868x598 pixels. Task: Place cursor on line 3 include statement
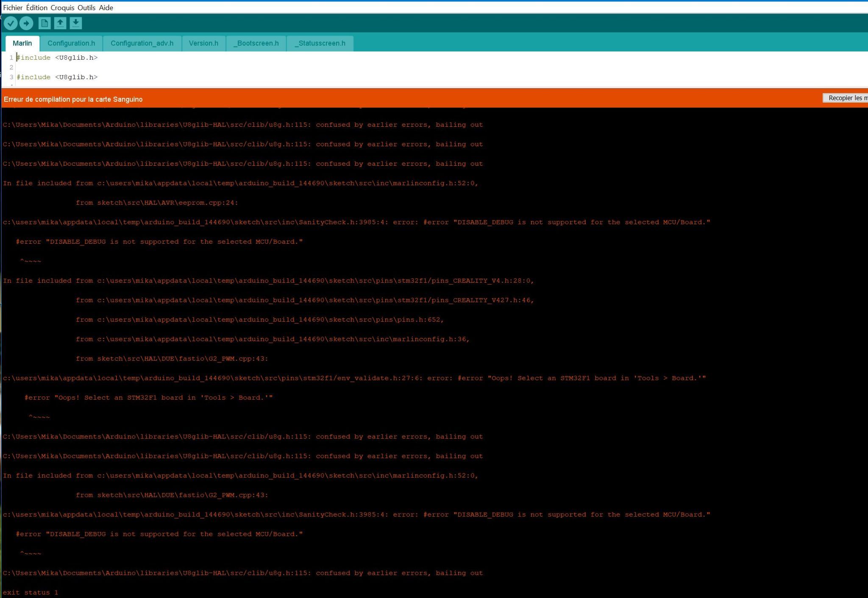click(x=57, y=77)
